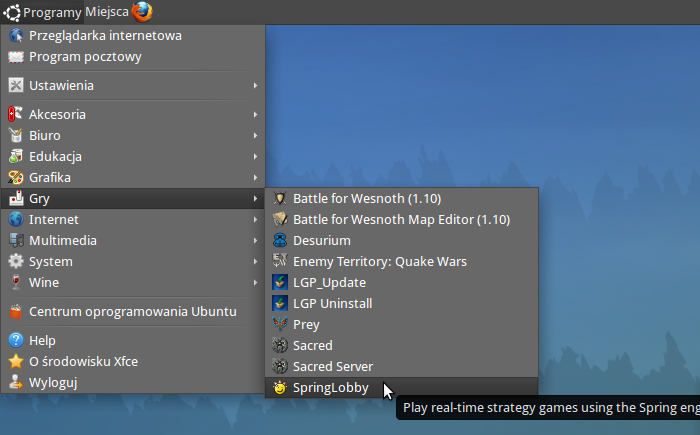Open O środowisku Xfce entry
Image resolution: width=700 pixels, height=435 pixels.
133,361
